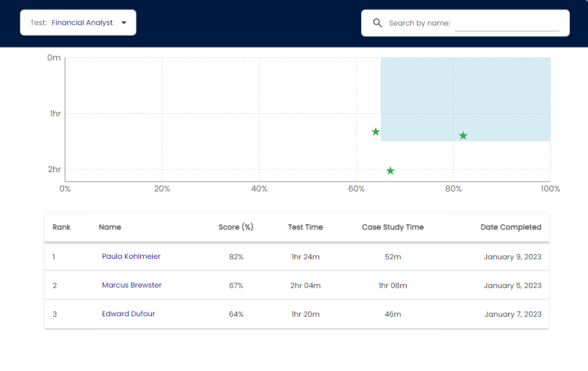This screenshot has width=588, height=371.
Task: Open Paula Kohlmeier's profile link
Action: pyautogui.click(x=131, y=256)
